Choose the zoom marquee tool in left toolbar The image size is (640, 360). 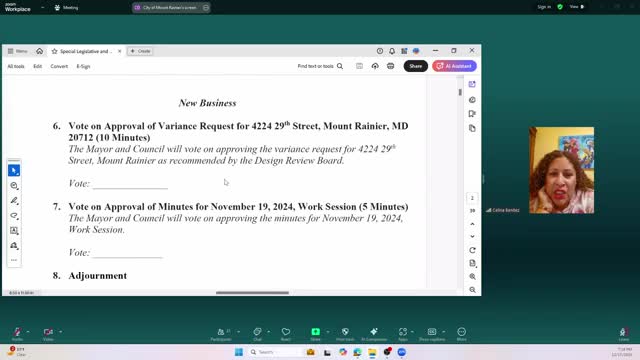tap(14, 186)
